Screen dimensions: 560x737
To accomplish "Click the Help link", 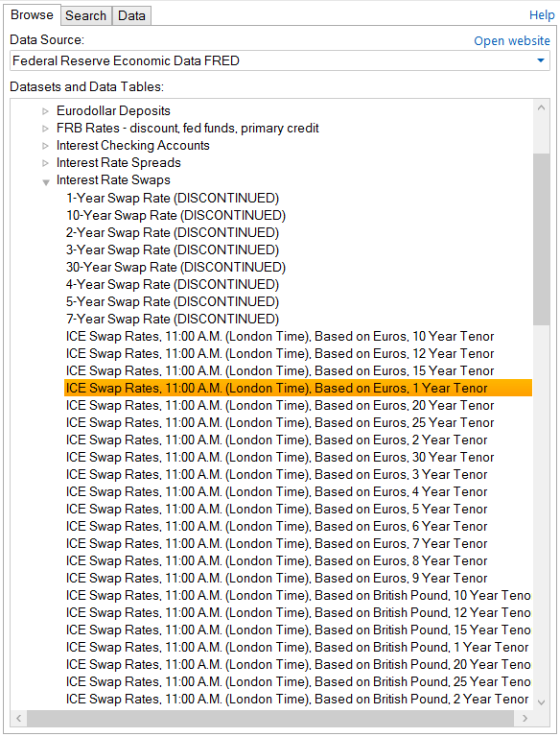I will point(542,15).
